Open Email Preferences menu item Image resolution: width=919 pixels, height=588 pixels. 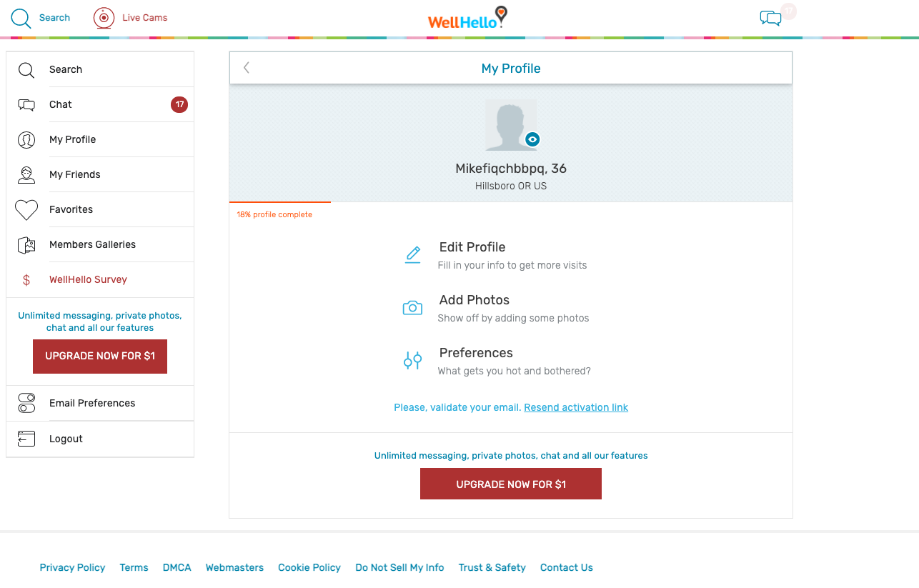[x=100, y=403]
